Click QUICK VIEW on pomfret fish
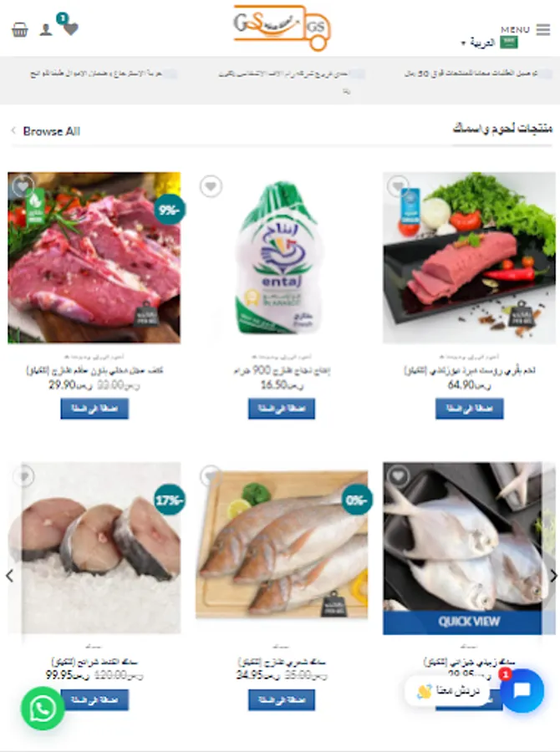Screen dimensions: 560x752 pos(469,622)
